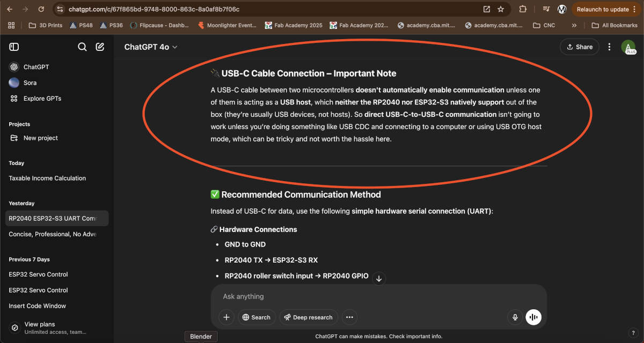The width and height of the screenshot is (644, 343).
Task: Collapse the ChatGPT sidebar
Action: 14,47
